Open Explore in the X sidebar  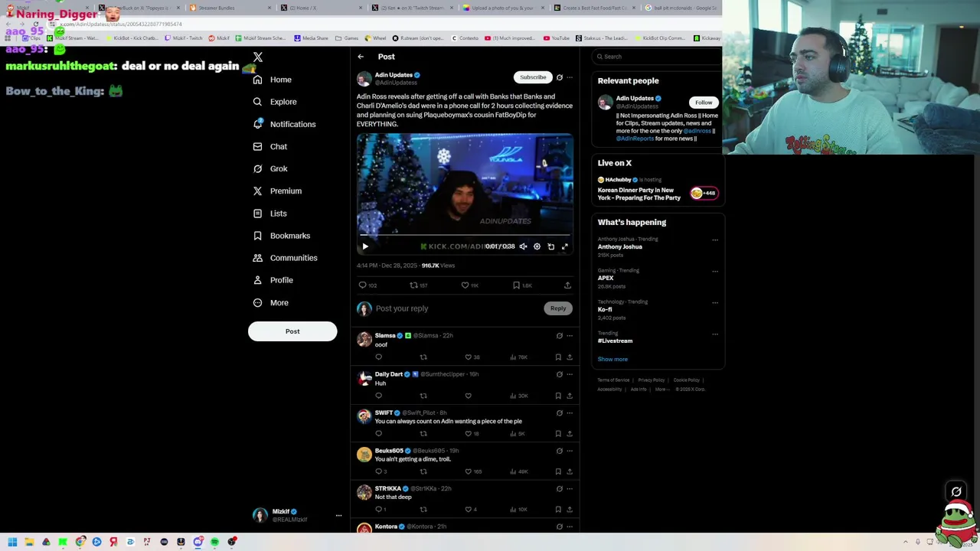click(274, 102)
